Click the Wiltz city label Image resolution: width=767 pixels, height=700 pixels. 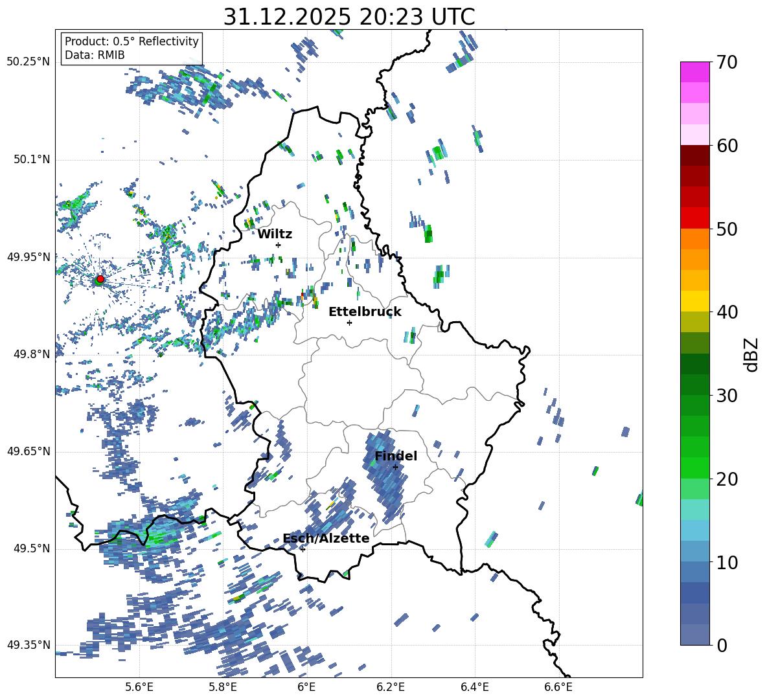coord(275,234)
